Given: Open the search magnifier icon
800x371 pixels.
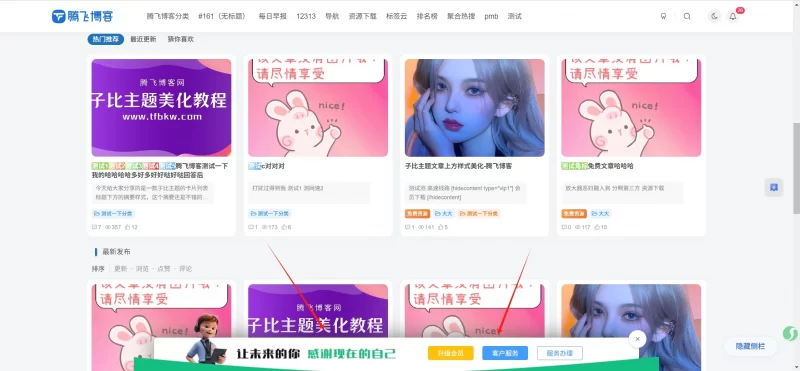Looking at the screenshot, I should click(687, 16).
